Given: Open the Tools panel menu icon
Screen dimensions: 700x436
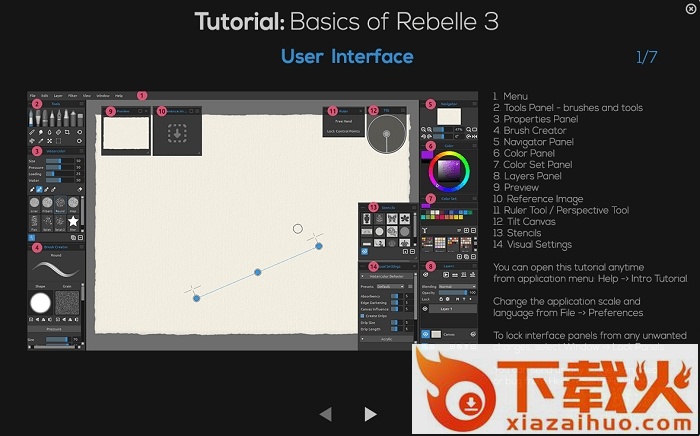Looking at the screenshot, I should tap(81, 104).
